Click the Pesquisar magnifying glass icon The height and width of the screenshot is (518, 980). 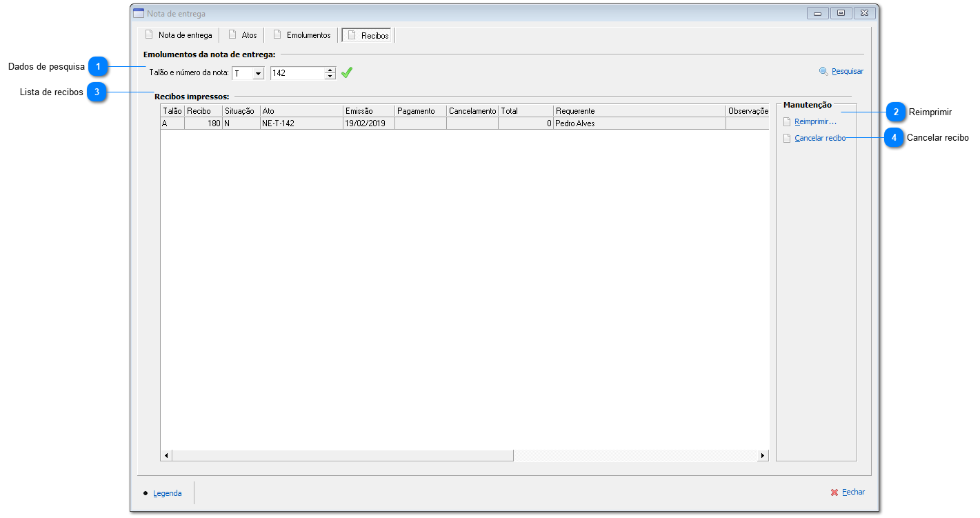[x=823, y=71]
